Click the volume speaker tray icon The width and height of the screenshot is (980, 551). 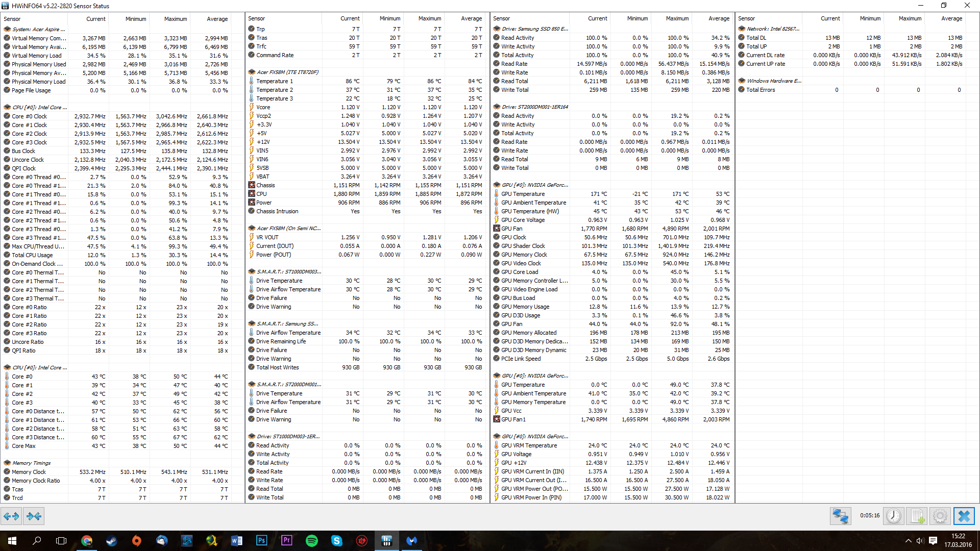coord(920,541)
